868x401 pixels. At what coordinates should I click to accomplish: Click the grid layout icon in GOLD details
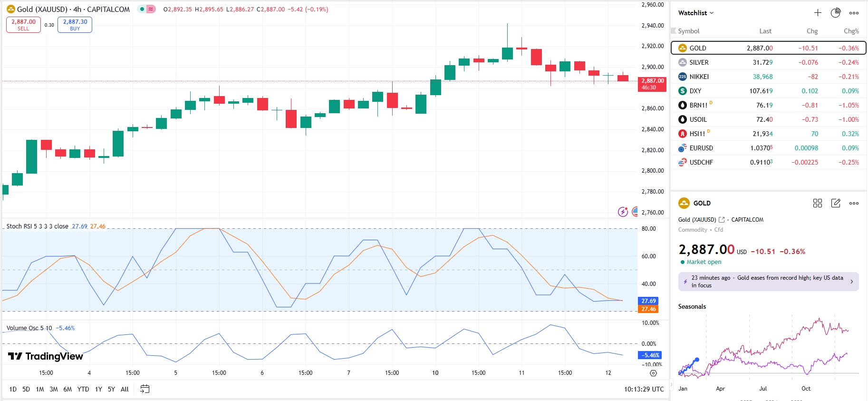coord(818,203)
